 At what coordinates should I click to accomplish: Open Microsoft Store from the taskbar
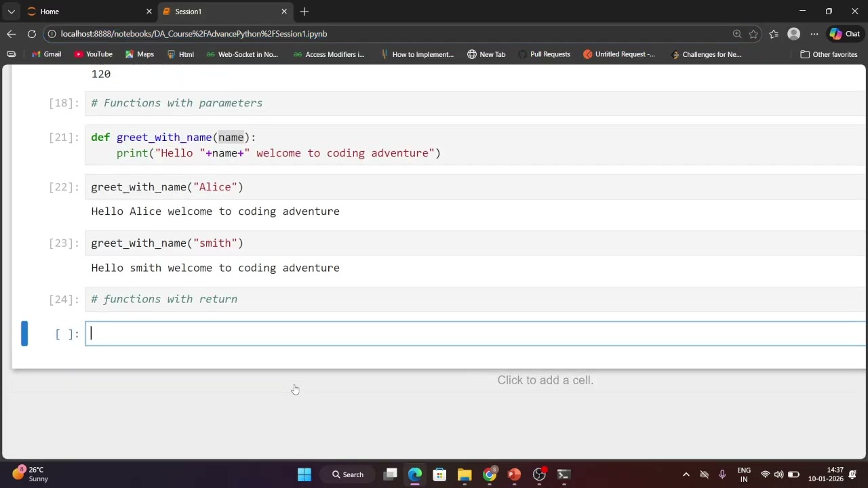[x=439, y=474]
